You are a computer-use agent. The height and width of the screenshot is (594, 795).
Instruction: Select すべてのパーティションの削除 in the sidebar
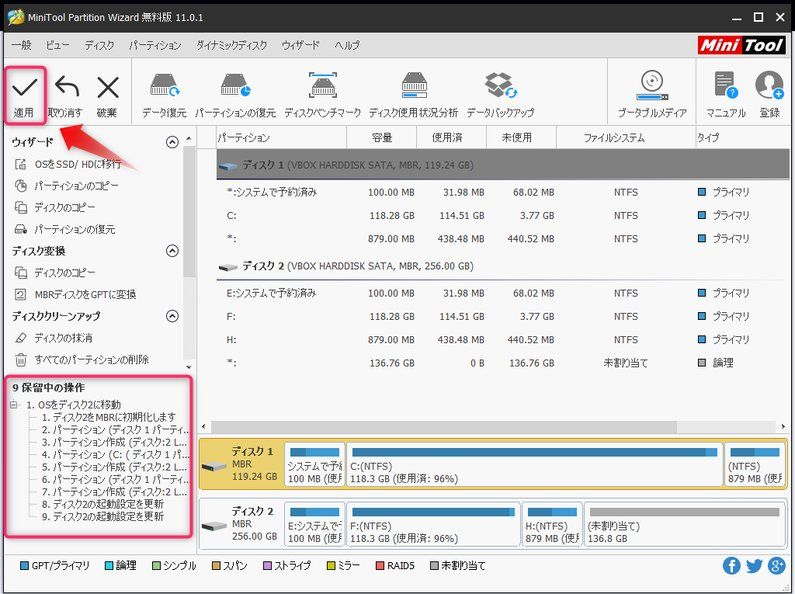pos(82,360)
